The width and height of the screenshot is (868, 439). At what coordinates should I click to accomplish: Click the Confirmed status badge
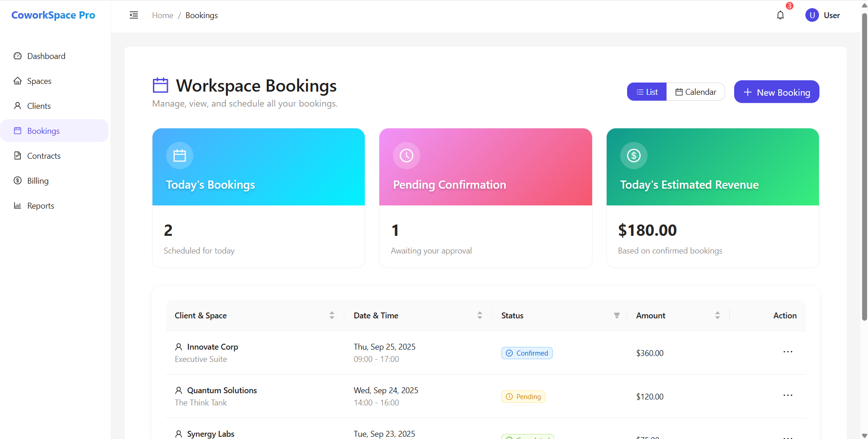click(x=527, y=353)
